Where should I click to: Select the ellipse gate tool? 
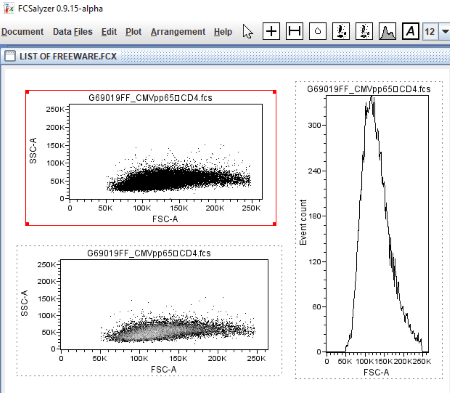click(318, 31)
